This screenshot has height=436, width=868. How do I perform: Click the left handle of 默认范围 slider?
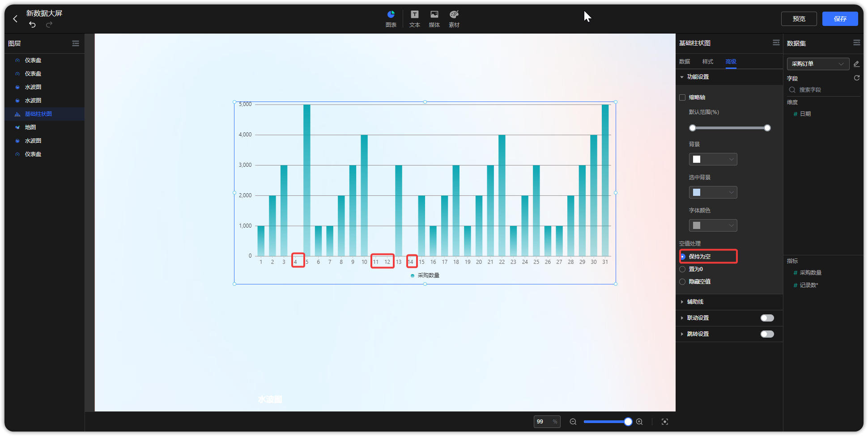[x=693, y=128]
